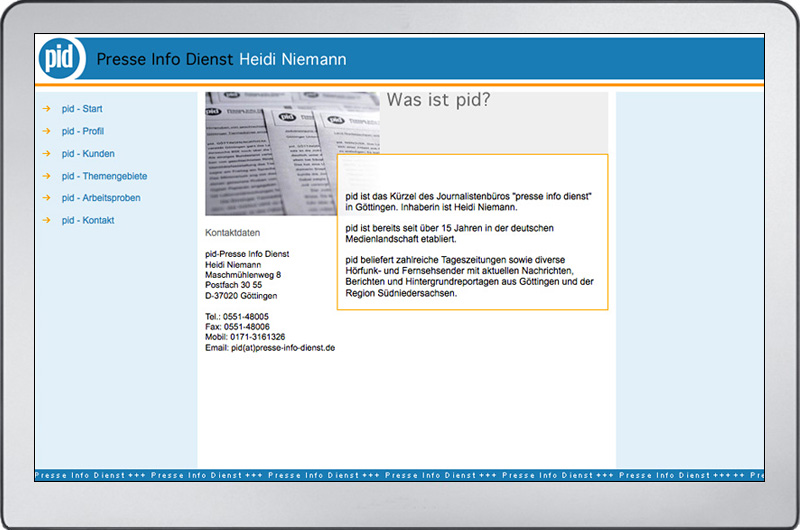Click the newspaper pages photo
The height and width of the screenshot is (530, 800).
point(292,154)
